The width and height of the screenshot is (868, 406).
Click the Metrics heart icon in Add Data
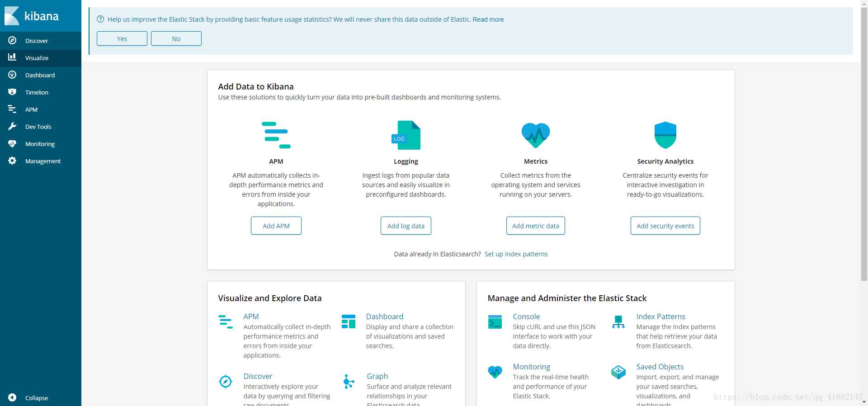point(536,135)
